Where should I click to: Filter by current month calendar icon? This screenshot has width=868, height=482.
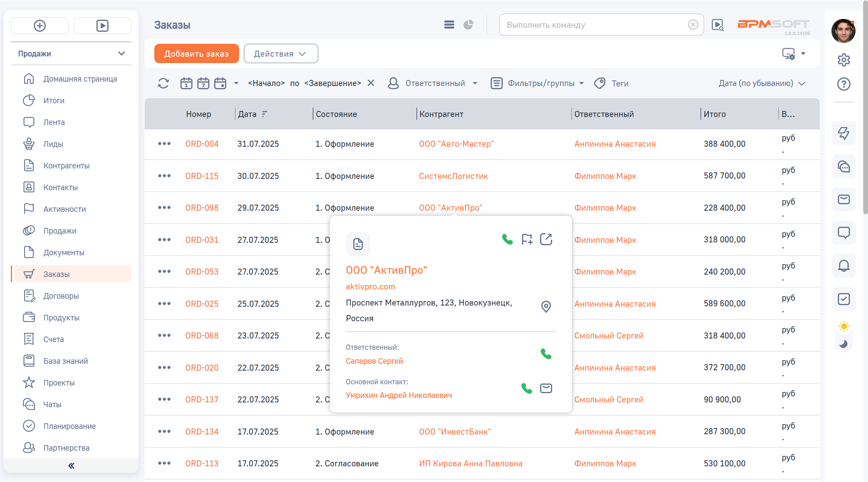pyautogui.click(x=220, y=83)
